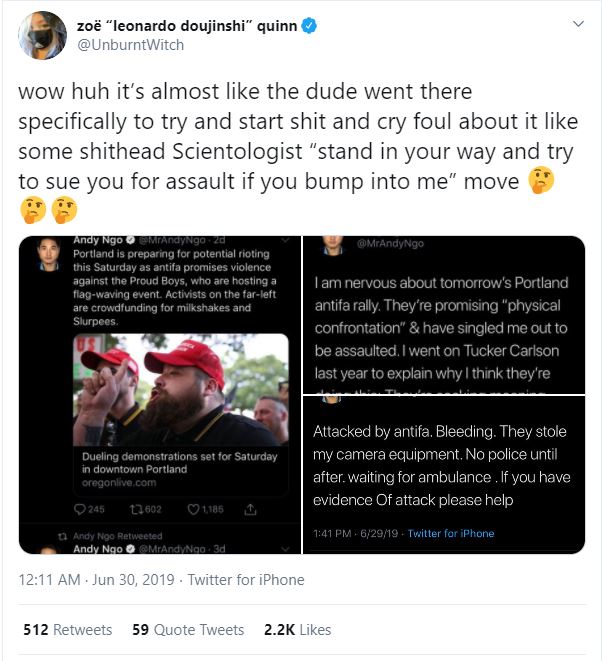Click the 12:11 AM Jun 30, 2019 timestamp

[x=96, y=580]
